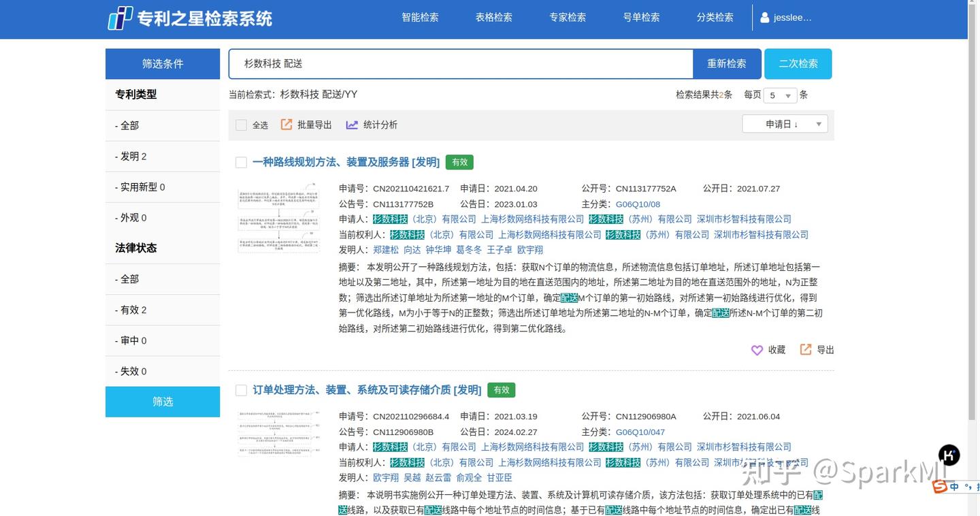Click the 二次检索 button
The width and height of the screenshot is (980, 516).
click(798, 64)
